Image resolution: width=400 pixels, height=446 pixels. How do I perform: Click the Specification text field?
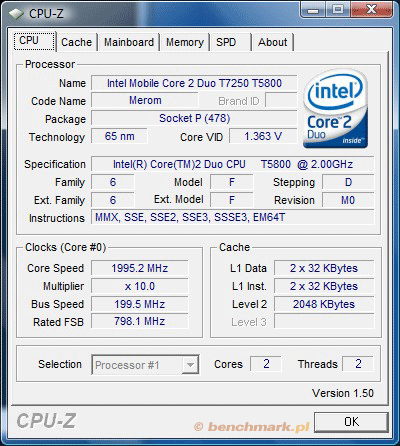tap(233, 164)
